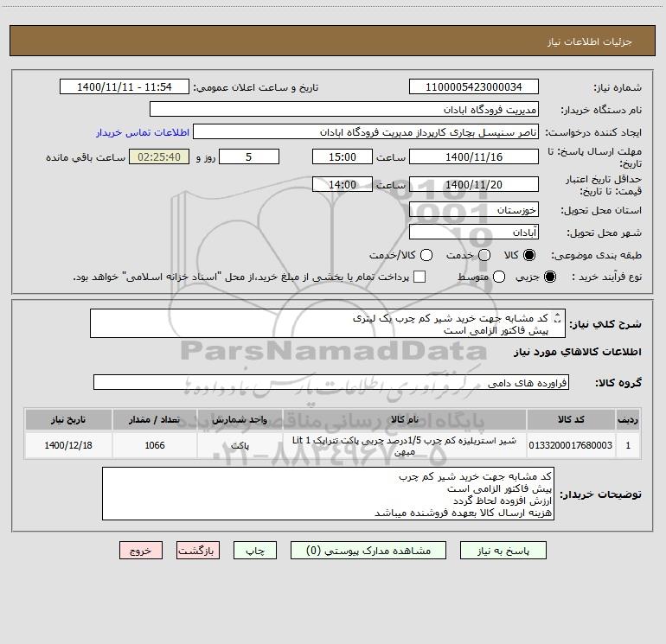Click the خروج exit button
Screen dimensions: 666x644
tap(141, 550)
